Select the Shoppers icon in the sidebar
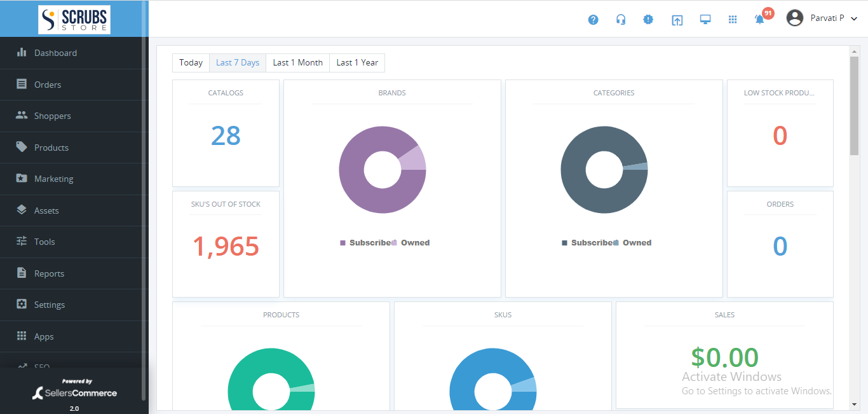 click(x=20, y=116)
